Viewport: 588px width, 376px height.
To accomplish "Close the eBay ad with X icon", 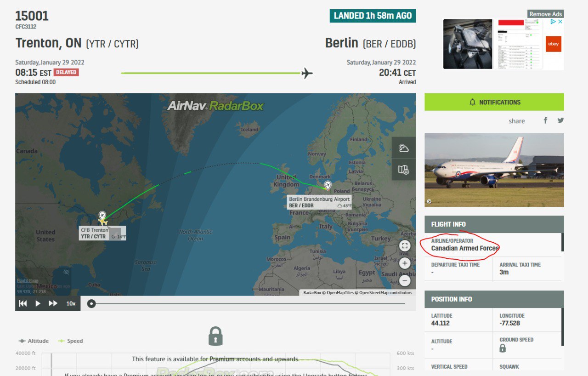I will tap(560, 22).
